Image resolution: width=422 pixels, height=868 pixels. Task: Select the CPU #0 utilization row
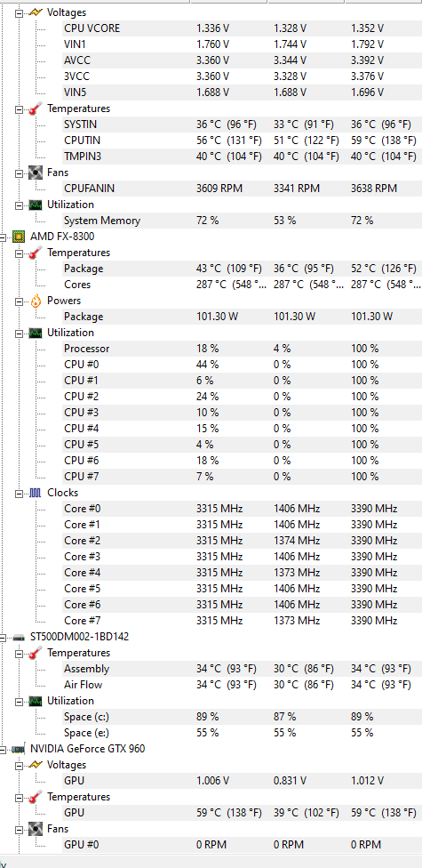point(242,365)
